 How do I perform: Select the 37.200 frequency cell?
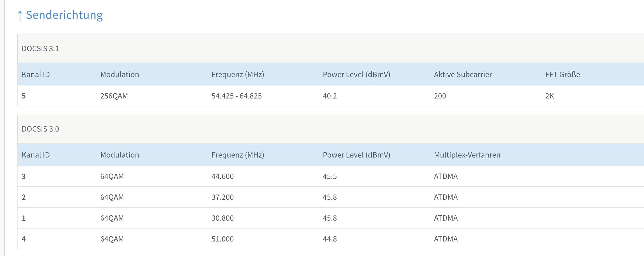222,197
